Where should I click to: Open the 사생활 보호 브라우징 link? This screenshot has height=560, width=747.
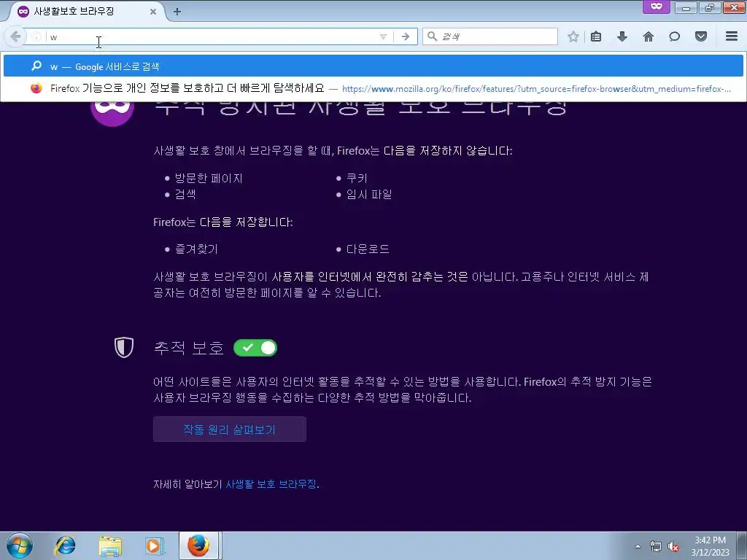tap(271, 484)
